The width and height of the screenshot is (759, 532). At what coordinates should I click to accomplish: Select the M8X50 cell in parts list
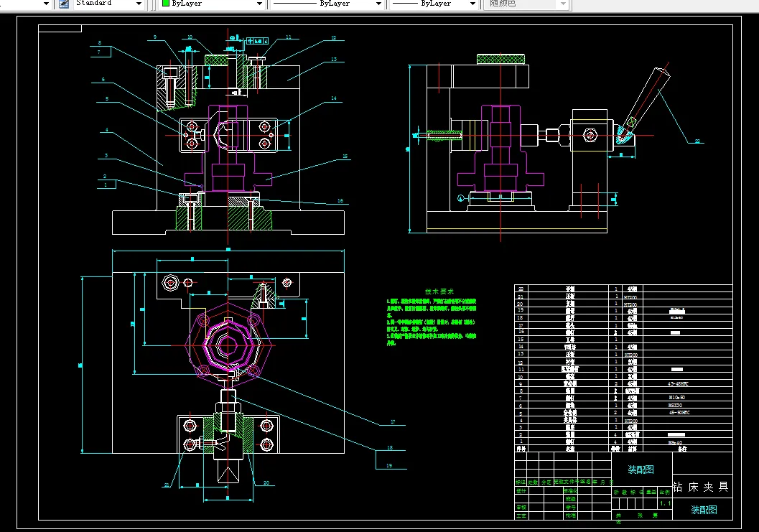pyautogui.click(x=675, y=405)
